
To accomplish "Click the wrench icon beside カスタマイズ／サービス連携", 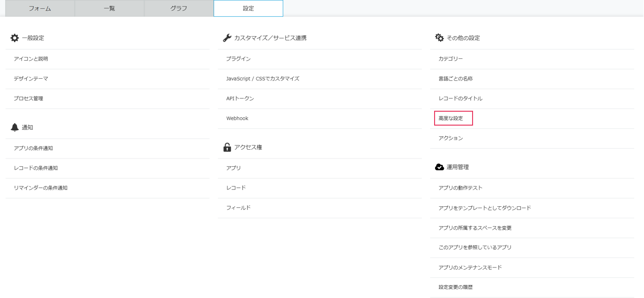I will coord(227,38).
